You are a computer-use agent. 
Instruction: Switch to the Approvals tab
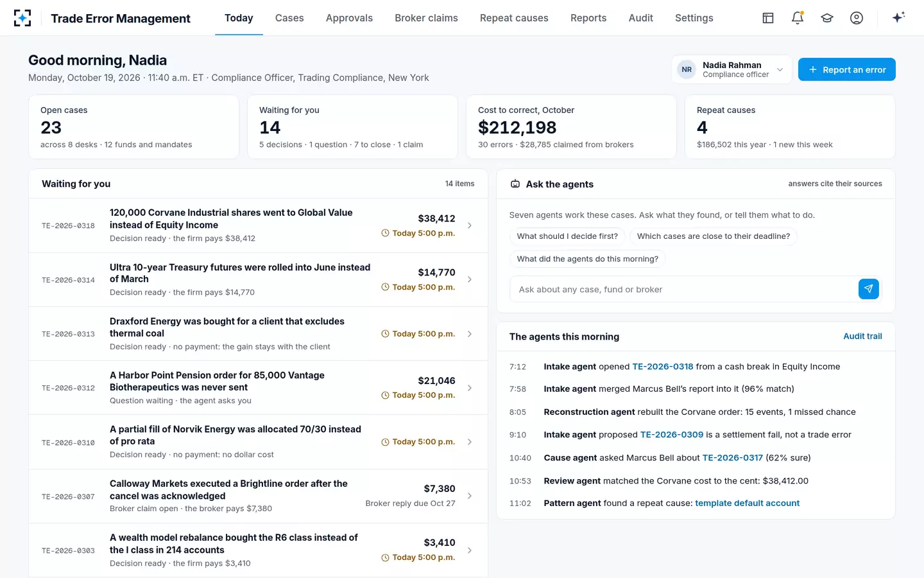click(x=349, y=18)
